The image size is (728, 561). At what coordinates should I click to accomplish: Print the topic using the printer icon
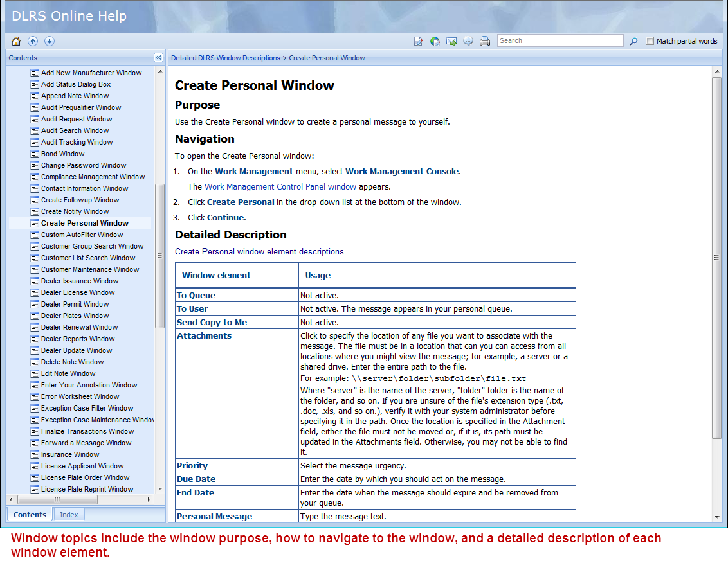point(485,41)
